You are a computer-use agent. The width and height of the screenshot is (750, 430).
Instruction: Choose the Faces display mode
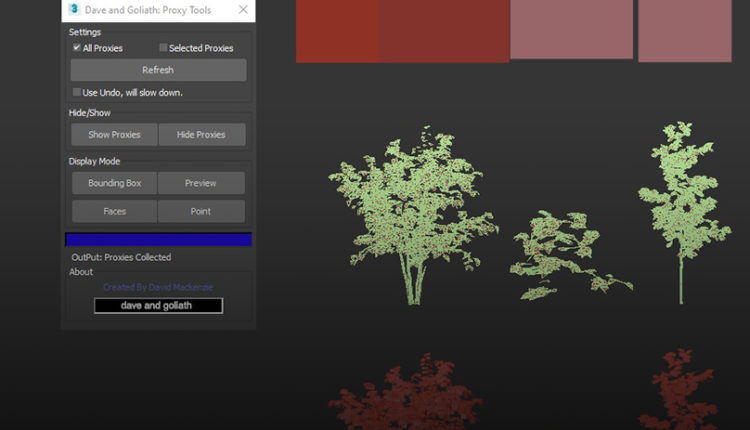pos(114,211)
